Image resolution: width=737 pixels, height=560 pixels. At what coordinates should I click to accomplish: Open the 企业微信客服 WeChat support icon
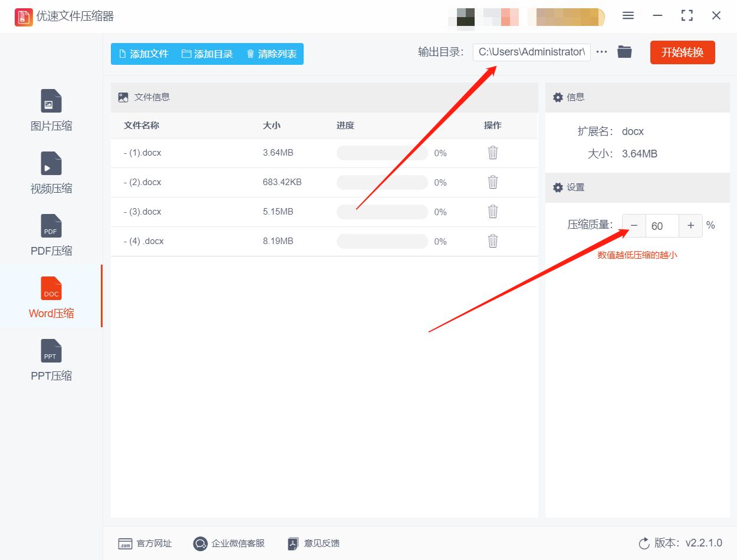click(x=200, y=543)
